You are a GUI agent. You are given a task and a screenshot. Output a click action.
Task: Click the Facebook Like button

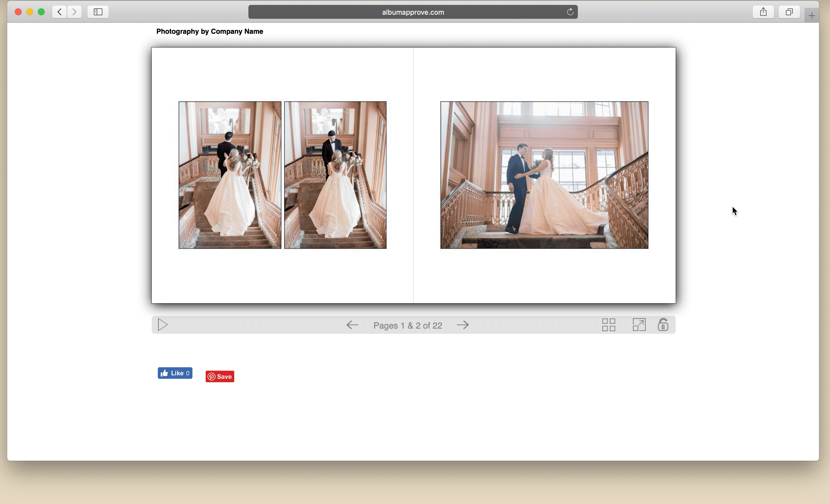tap(175, 373)
